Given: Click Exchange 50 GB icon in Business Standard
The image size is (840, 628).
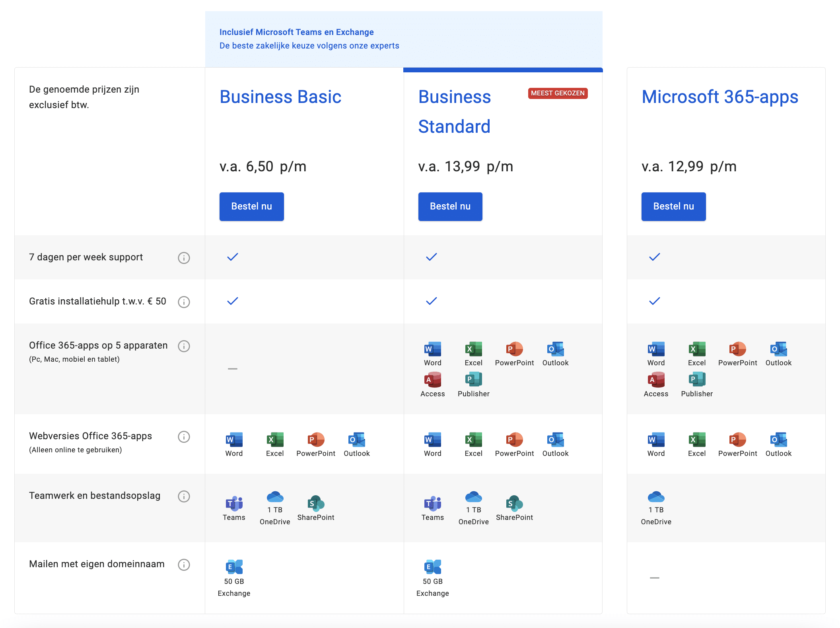Looking at the screenshot, I should pyautogui.click(x=433, y=567).
